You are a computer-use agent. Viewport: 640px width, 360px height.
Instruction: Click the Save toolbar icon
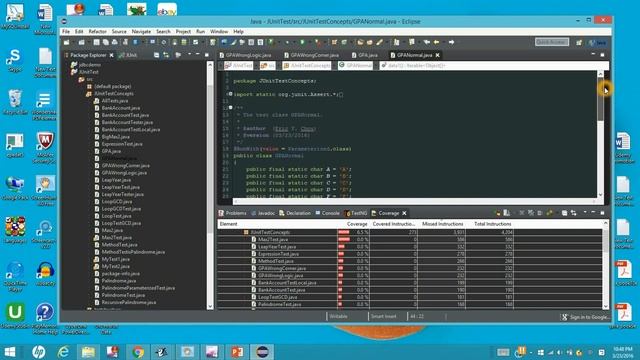point(96,42)
